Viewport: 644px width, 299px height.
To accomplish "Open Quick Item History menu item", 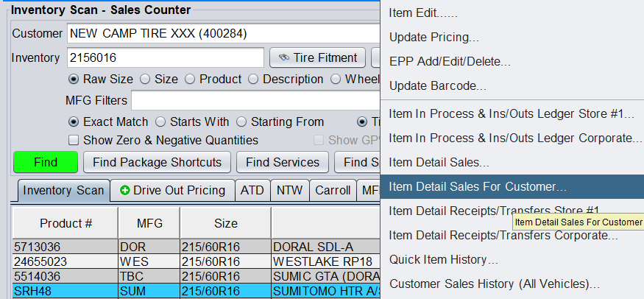I will click(443, 259).
